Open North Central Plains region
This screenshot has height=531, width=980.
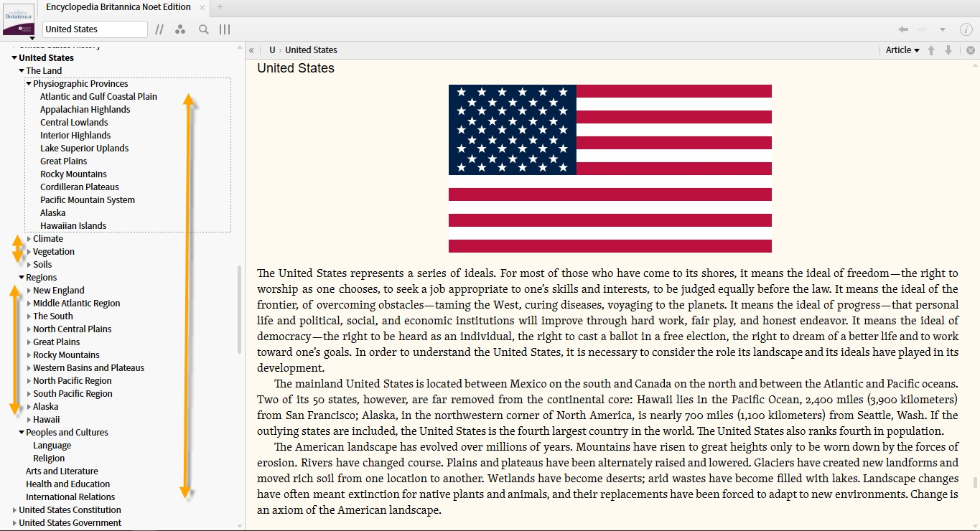(x=73, y=329)
